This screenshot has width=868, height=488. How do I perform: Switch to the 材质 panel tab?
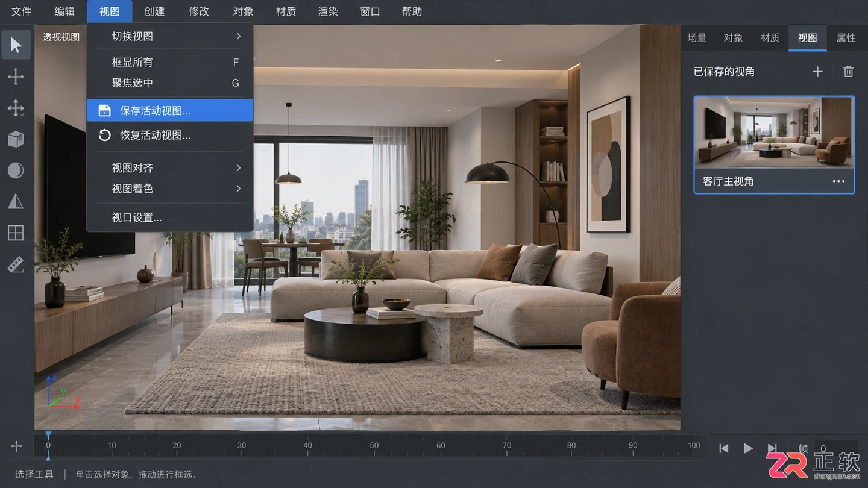click(770, 38)
